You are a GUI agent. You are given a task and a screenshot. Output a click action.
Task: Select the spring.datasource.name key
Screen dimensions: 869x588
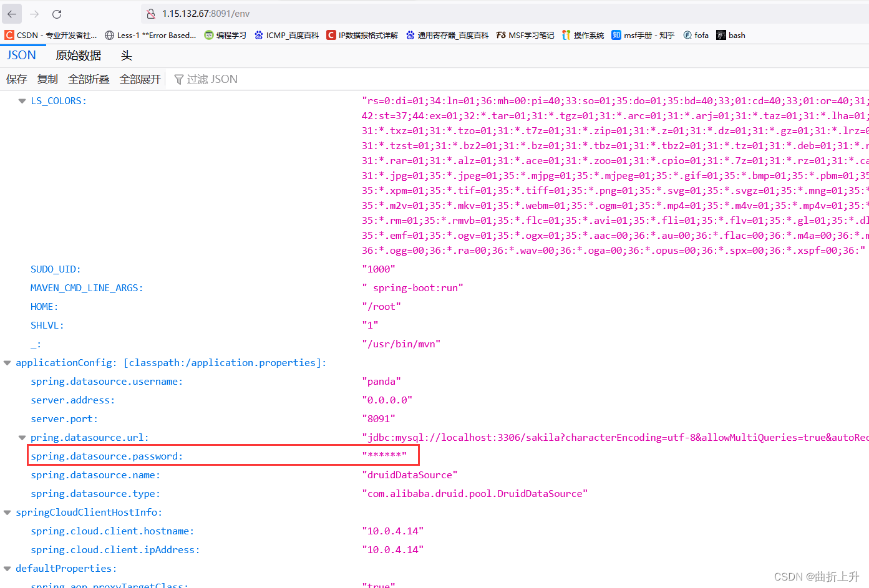coord(95,475)
